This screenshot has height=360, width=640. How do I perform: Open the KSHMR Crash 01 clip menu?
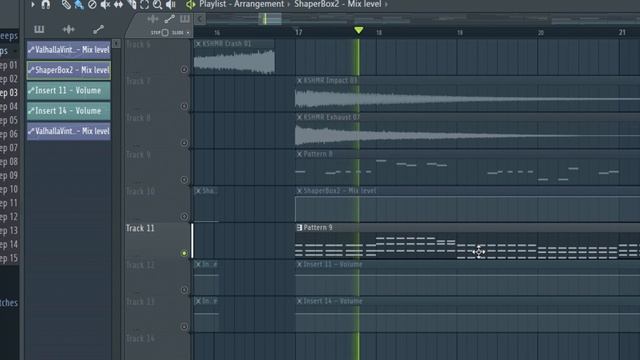[x=198, y=44]
